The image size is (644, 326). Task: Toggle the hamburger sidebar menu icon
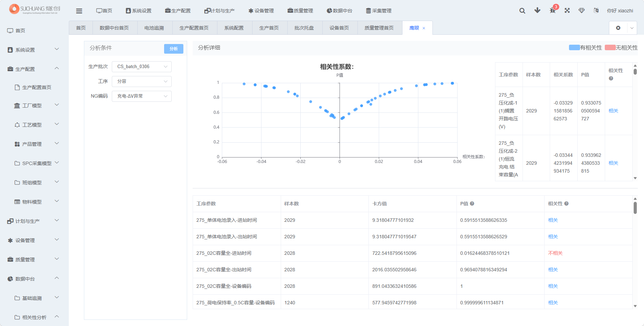(x=79, y=11)
